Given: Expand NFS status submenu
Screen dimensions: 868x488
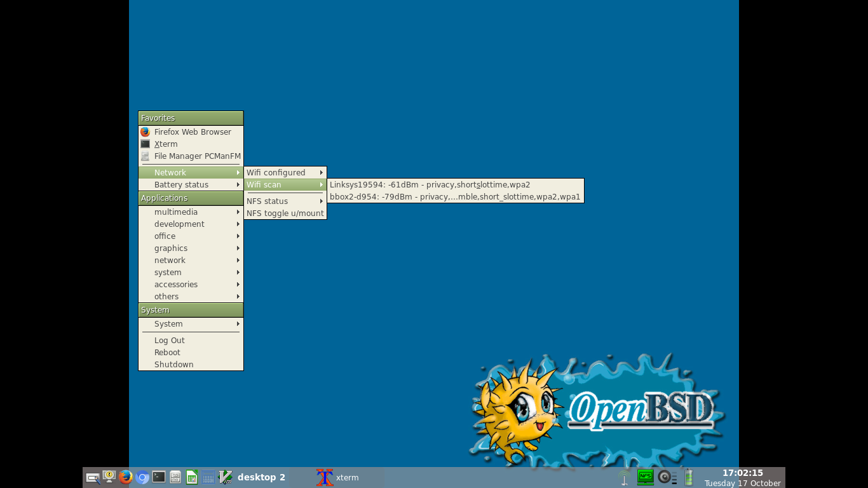Looking at the screenshot, I should coord(285,201).
